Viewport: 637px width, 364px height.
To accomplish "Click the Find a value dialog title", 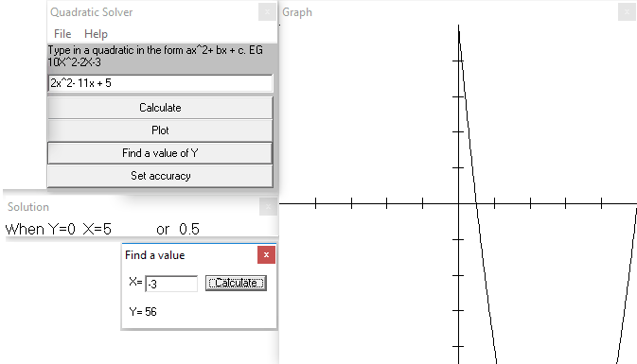I will [x=155, y=255].
